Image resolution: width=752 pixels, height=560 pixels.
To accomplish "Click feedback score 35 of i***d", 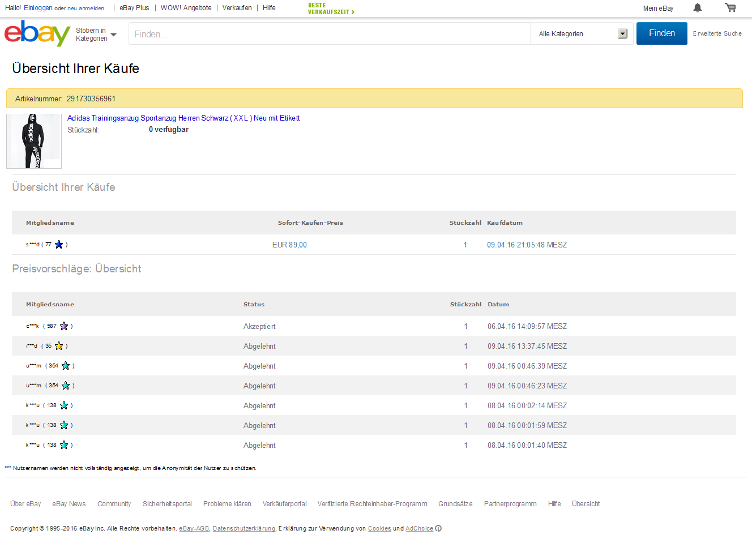I will 48,346.
